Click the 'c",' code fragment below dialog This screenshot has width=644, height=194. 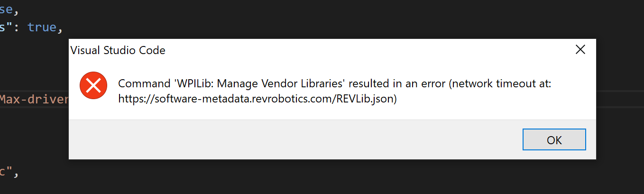(9, 172)
